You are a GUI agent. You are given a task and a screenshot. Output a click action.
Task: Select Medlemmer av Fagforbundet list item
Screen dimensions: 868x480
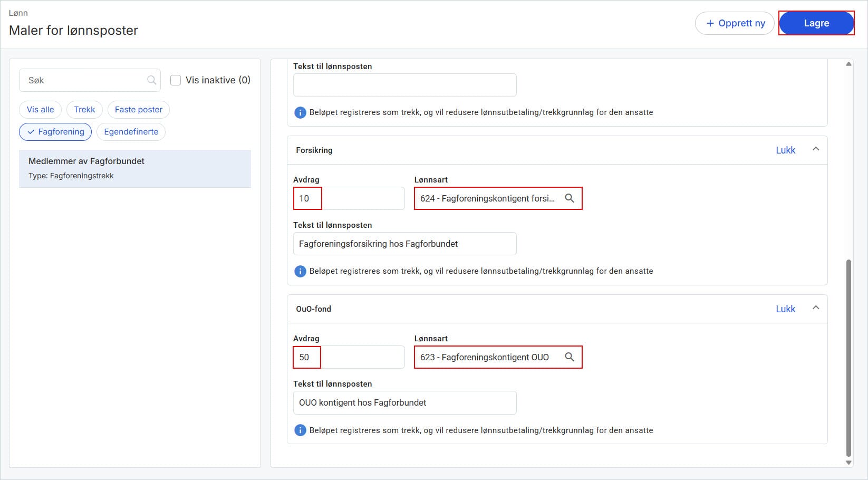coord(135,169)
